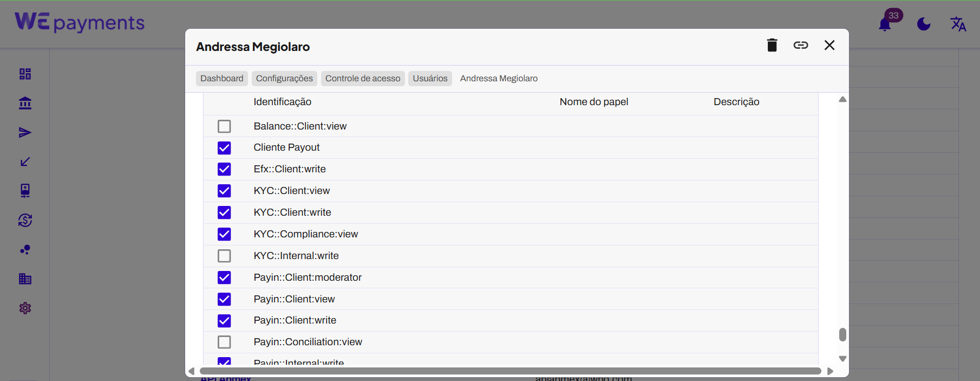This screenshot has height=381, width=980.
Task: Select the Payin::Conciliation:view row text
Action: 308,342
